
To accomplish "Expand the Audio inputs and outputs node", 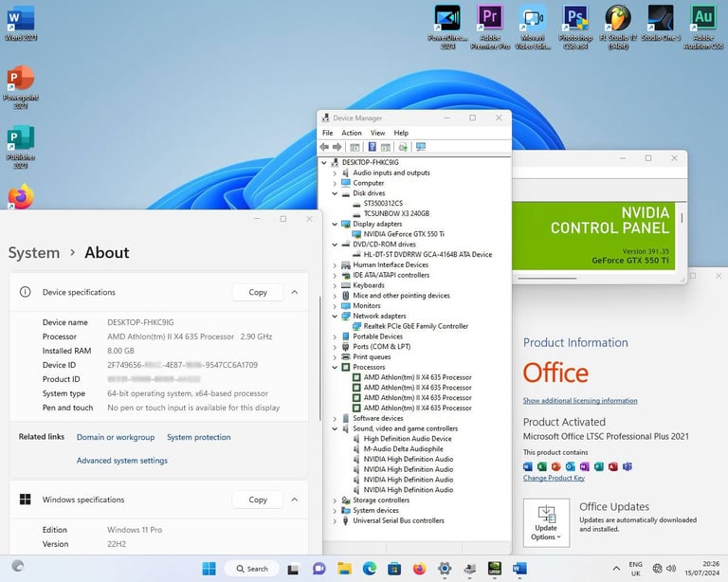I will coord(335,173).
